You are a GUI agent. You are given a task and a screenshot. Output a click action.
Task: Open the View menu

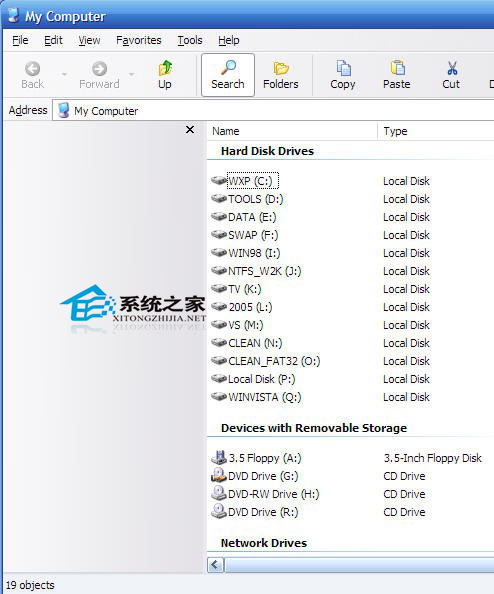pyautogui.click(x=89, y=40)
